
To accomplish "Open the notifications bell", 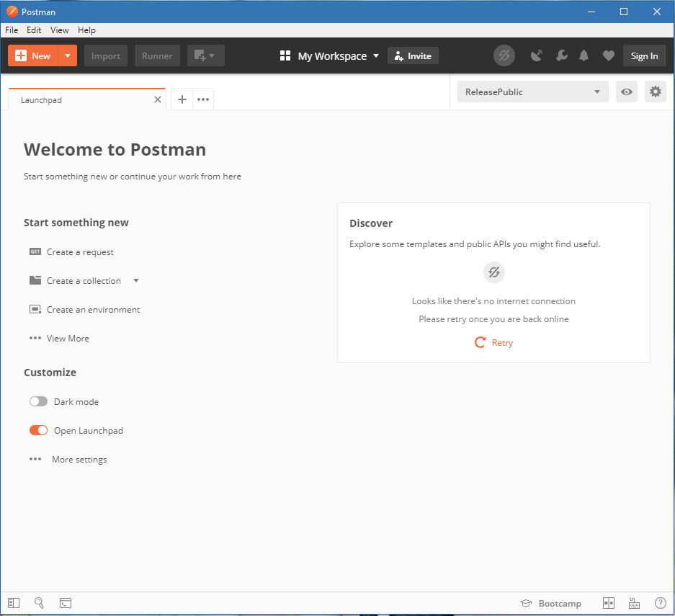I will point(584,55).
